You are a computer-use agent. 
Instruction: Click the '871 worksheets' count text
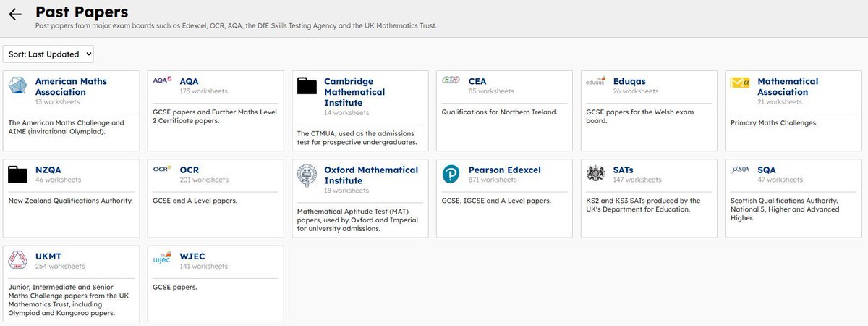coord(493,180)
